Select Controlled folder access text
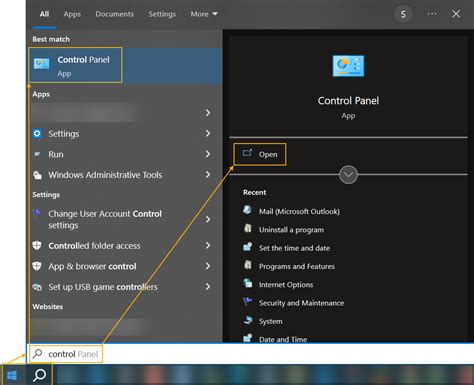The image size is (474, 385). [x=94, y=246]
